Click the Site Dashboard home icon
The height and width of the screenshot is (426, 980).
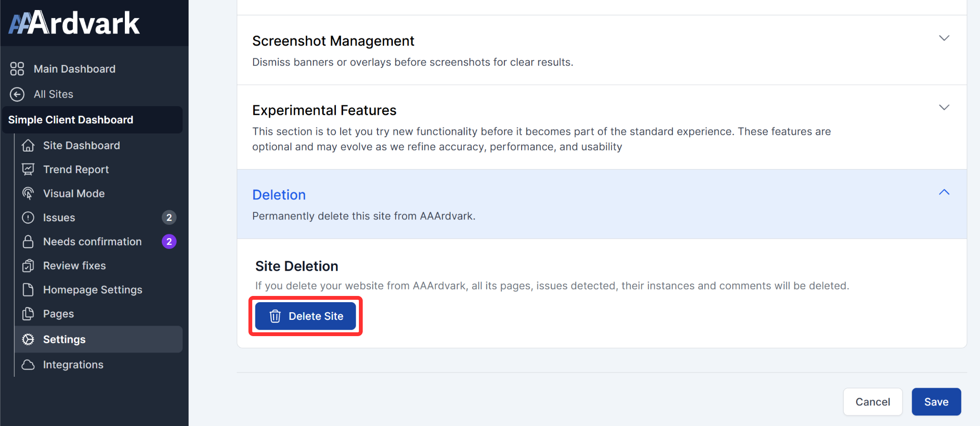28,145
